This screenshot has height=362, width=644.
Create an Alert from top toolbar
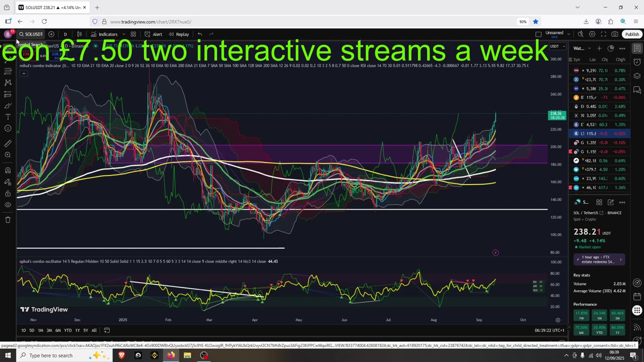point(153,34)
